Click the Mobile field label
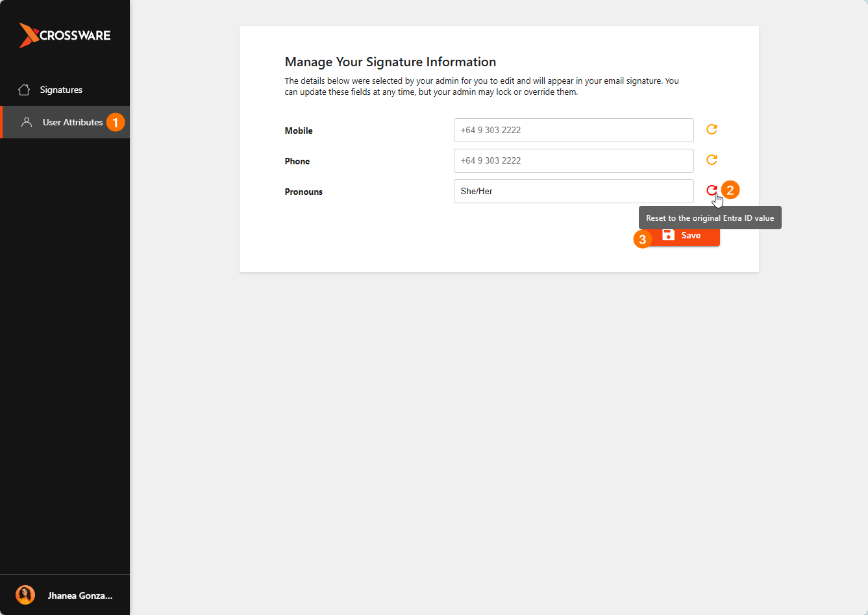 click(x=299, y=131)
